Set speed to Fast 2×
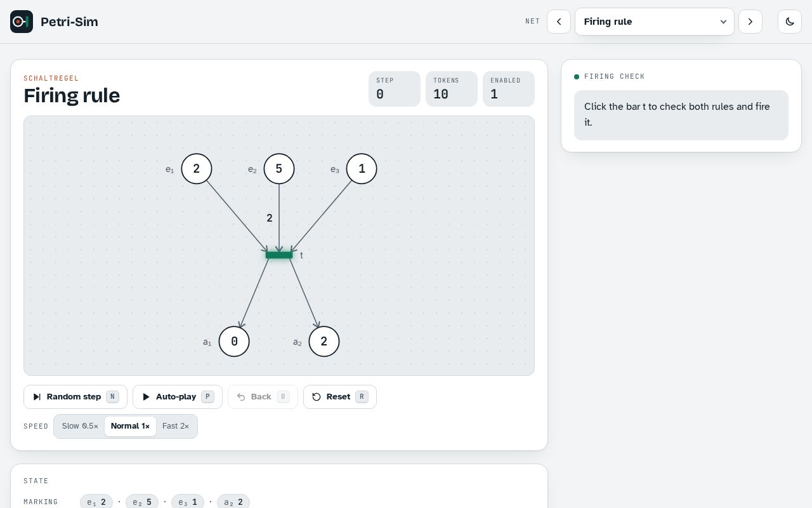 pos(176,426)
